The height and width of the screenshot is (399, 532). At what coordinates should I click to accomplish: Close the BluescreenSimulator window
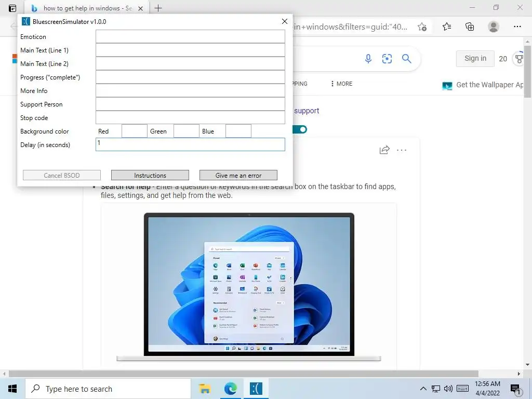[x=285, y=21]
